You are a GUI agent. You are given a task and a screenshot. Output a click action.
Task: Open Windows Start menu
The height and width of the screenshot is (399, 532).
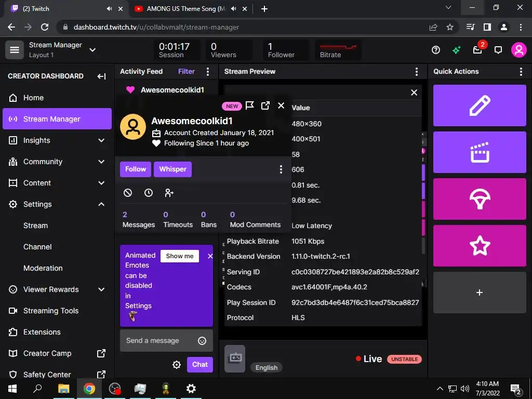point(12,389)
